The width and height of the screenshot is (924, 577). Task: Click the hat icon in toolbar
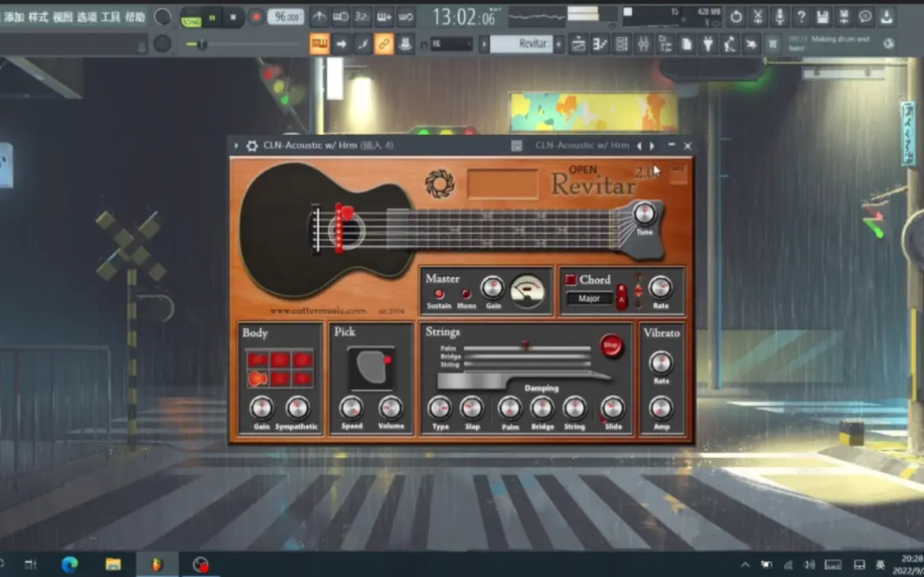pos(405,43)
